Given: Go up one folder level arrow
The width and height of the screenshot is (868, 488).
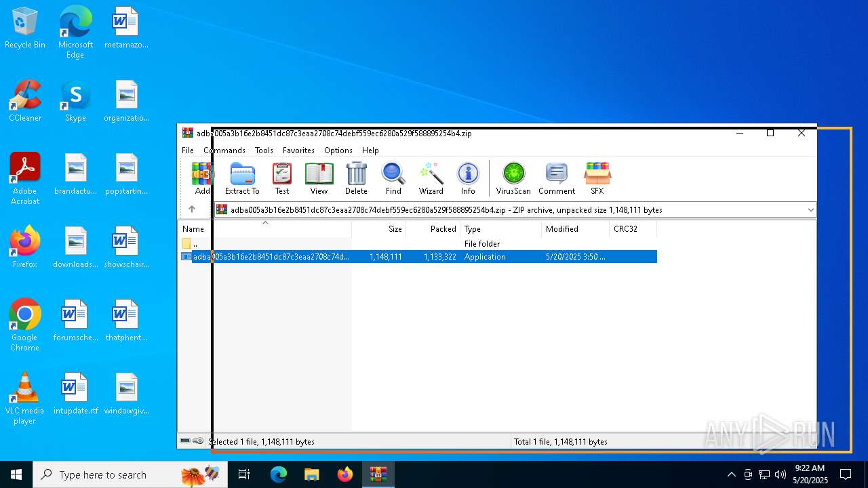Looking at the screenshot, I should tap(192, 209).
